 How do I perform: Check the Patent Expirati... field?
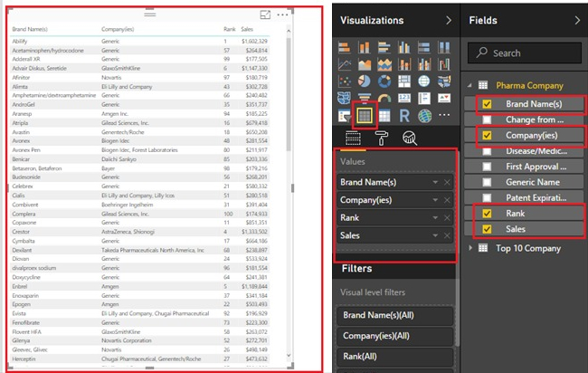tap(487, 197)
